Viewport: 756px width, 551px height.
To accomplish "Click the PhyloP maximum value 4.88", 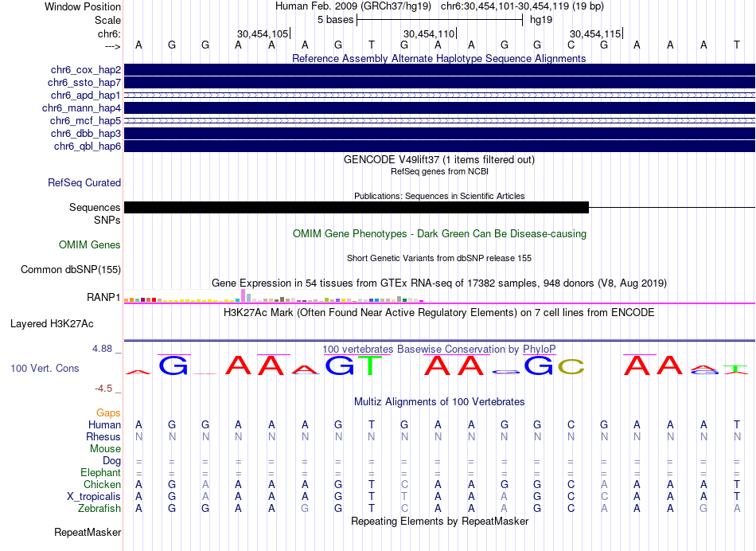I will tap(102, 348).
